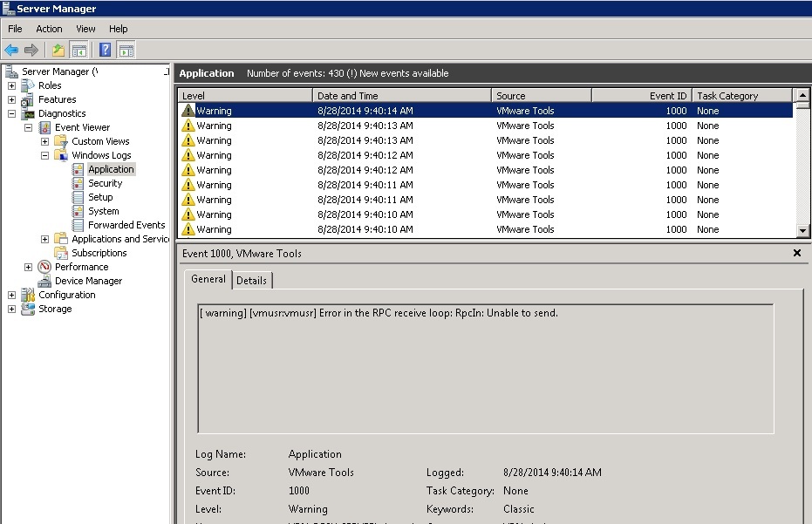Click the Event Viewer icon
Image resolution: width=812 pixels, height=524 pixels.
[x=44, y=127]
